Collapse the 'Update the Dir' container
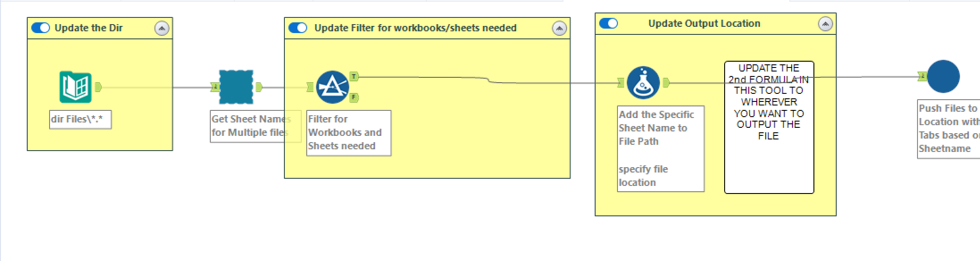This screenshot has width=980, height=261. coord(162,29)
